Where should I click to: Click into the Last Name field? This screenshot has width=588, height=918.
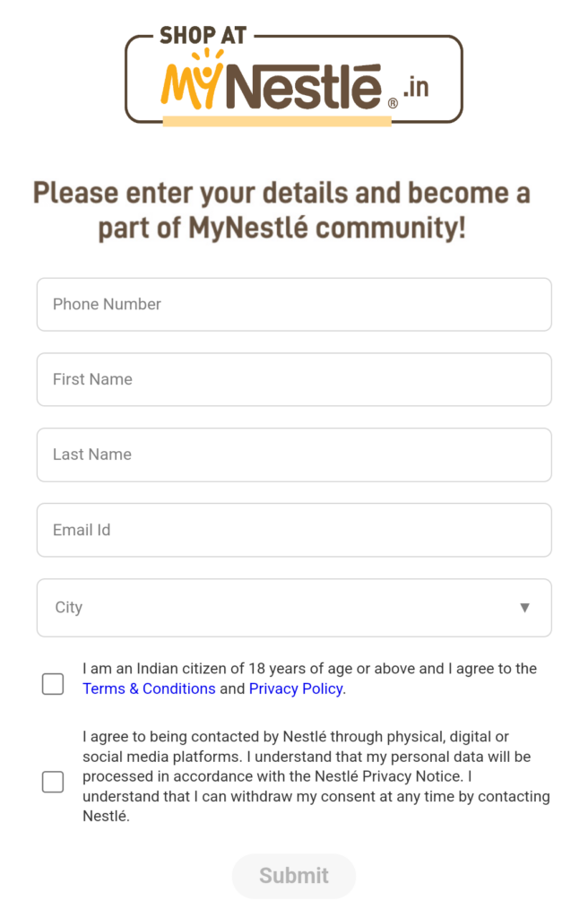point(294,455)
